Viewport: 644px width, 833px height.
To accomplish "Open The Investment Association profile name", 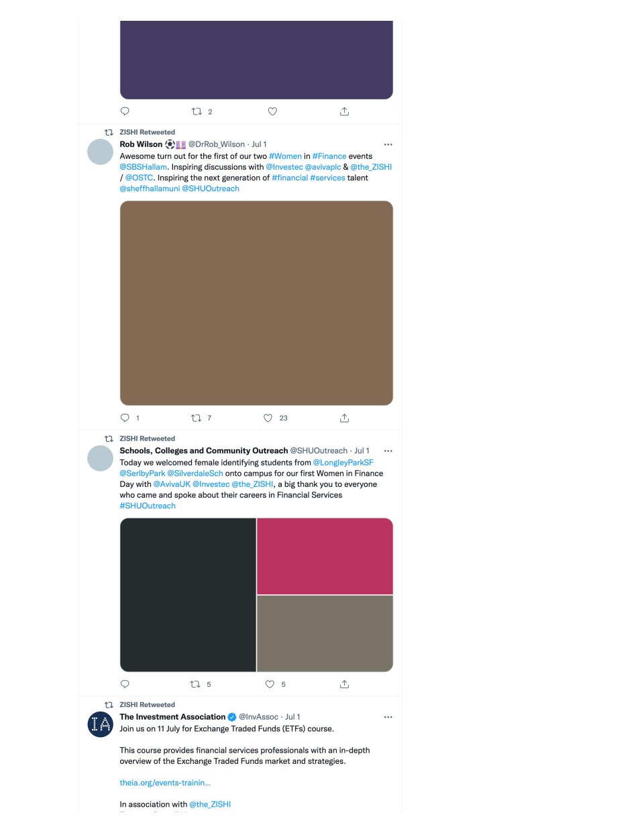I will point(172,717).
